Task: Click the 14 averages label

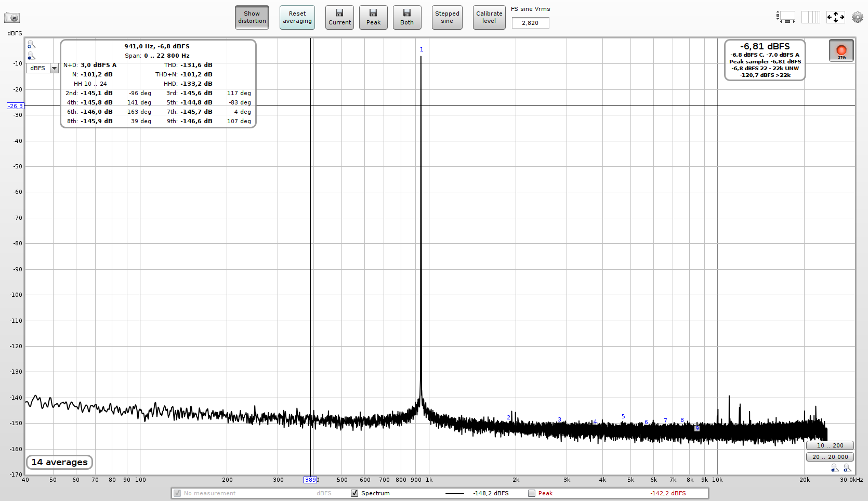Action: click(x=60, y=462)
